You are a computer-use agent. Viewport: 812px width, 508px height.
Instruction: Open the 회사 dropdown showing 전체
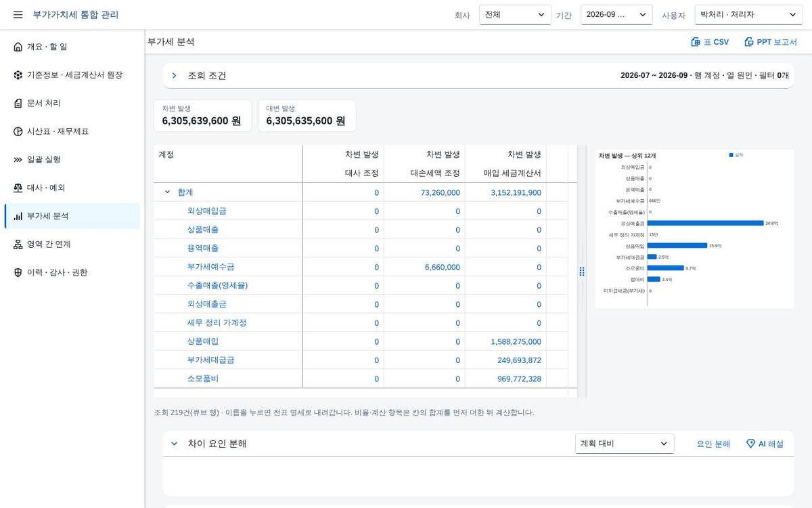pos(515,14)
